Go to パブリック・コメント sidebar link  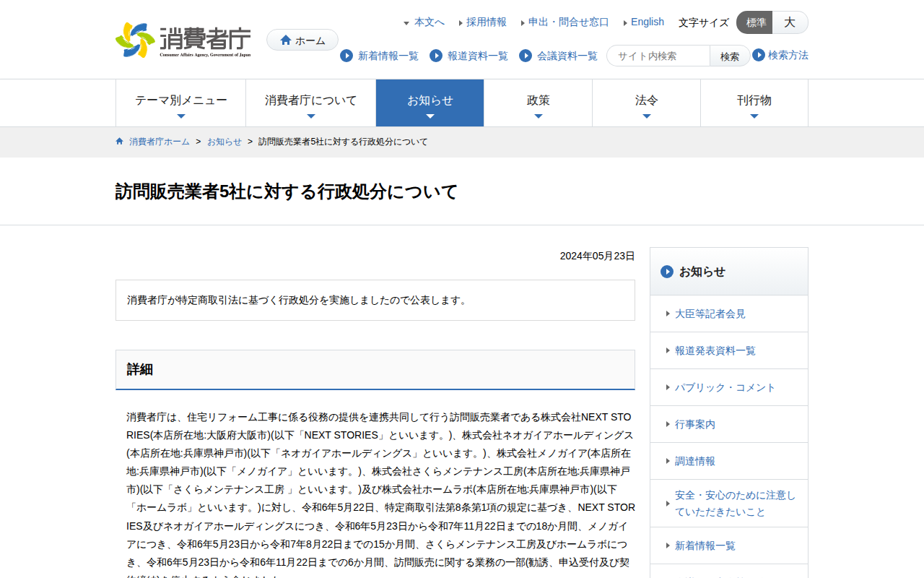[725, 387]
